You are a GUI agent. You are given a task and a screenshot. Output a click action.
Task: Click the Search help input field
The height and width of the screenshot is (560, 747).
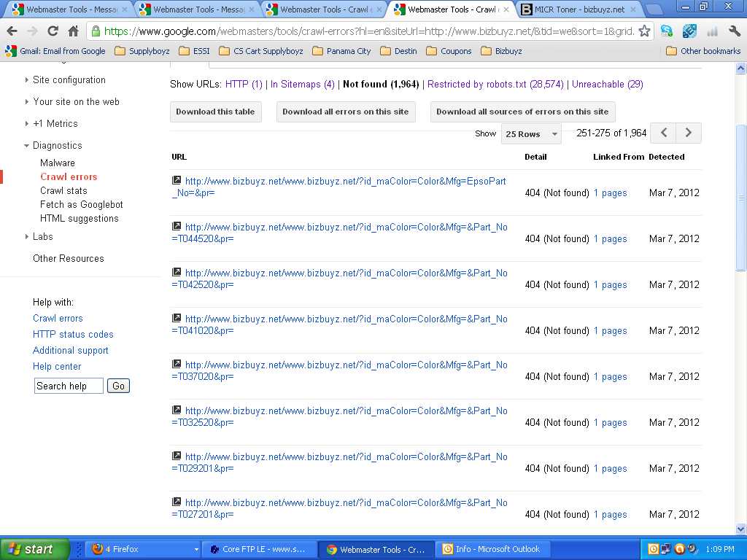[69, 386]
